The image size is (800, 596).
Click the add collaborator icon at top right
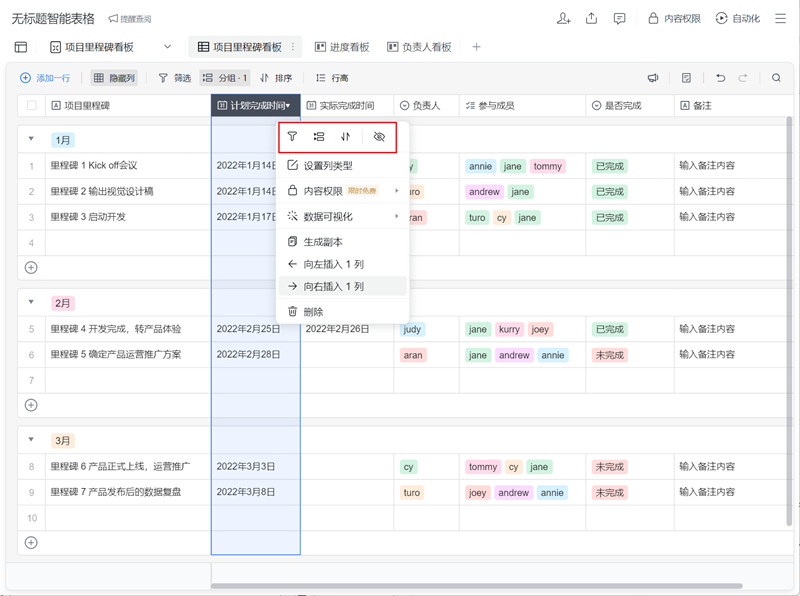click(564, 18)
